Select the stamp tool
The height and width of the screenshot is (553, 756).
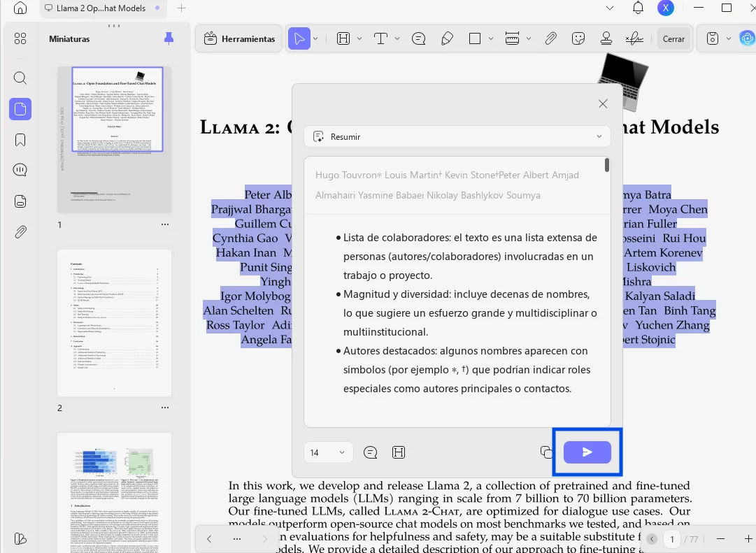coord(606,38)
